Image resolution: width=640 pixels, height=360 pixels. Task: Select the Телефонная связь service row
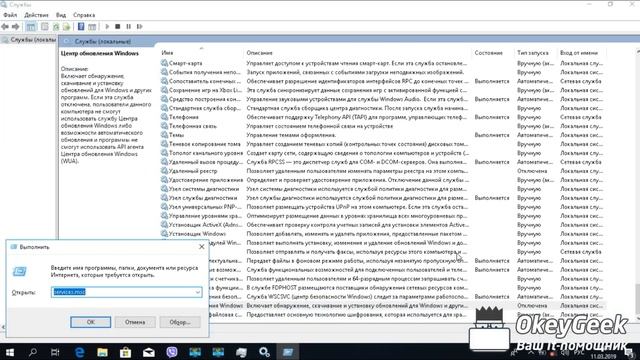point(383,126)
